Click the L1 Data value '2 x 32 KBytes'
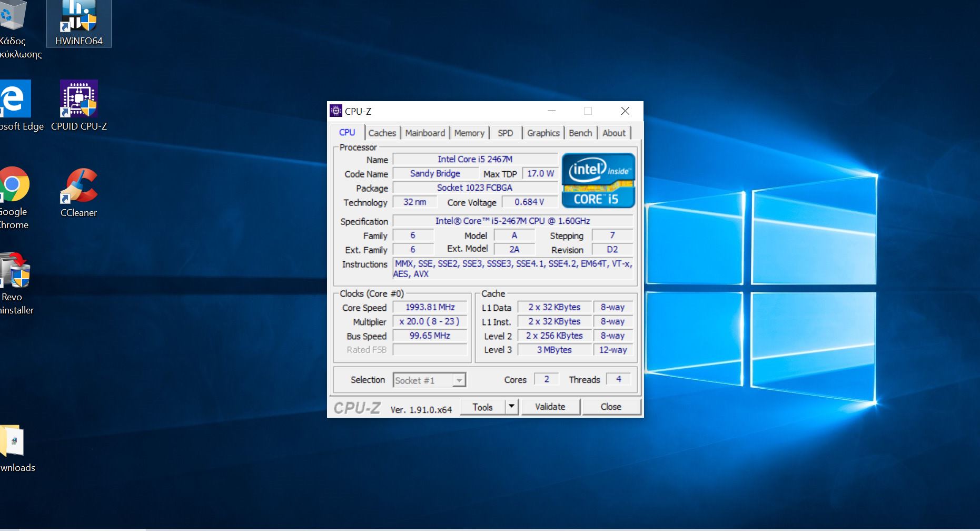The height and width of the screenshot is (531, 980). [x=555, y=307]
